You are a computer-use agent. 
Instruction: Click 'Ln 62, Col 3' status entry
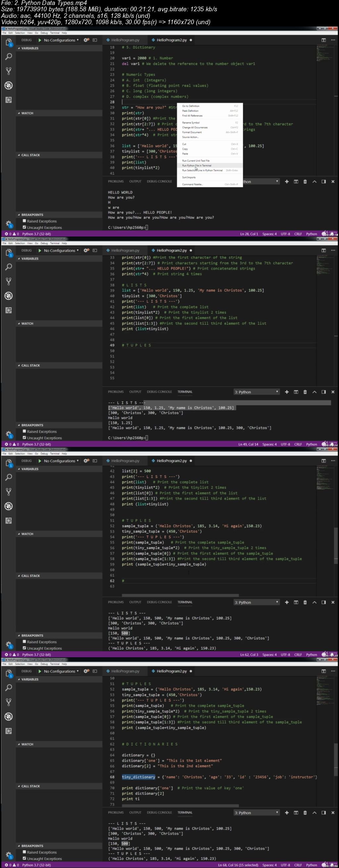pos(249,655)
